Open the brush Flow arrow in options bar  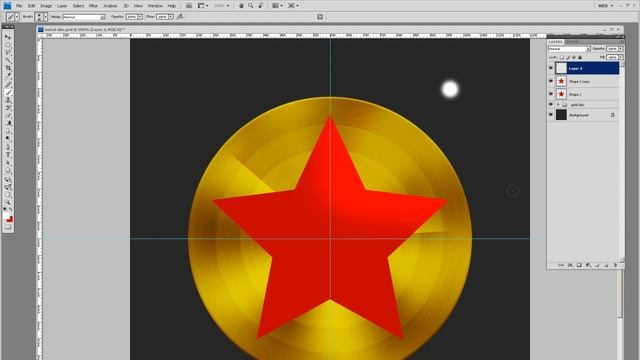coord(171,17)
